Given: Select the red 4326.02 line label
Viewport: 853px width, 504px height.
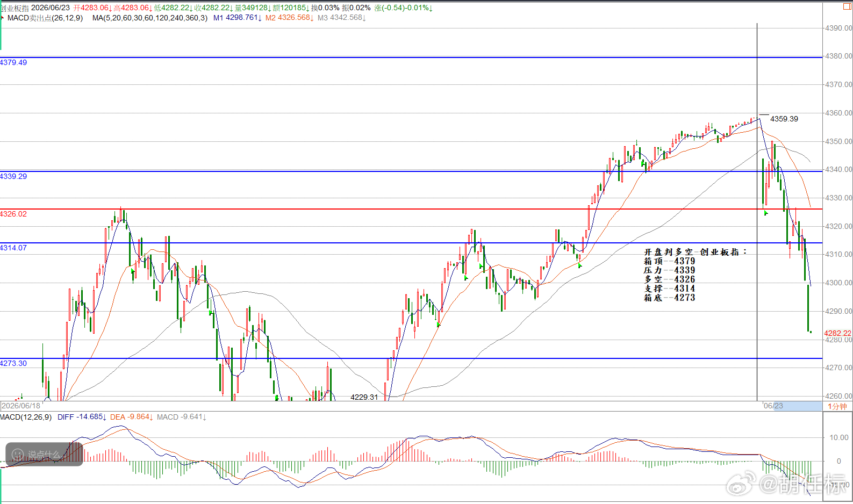Looking at the screenshot, I should (x=13, y=214).
